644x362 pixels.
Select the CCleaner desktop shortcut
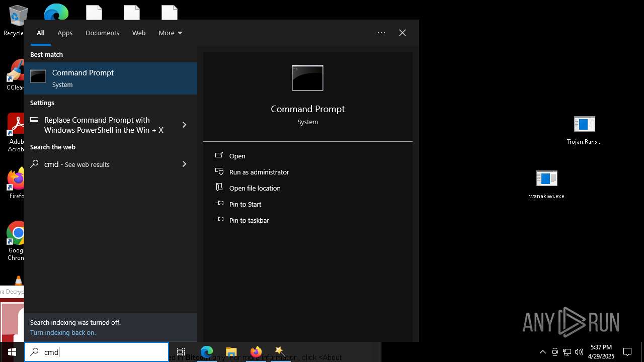point(15,75)
